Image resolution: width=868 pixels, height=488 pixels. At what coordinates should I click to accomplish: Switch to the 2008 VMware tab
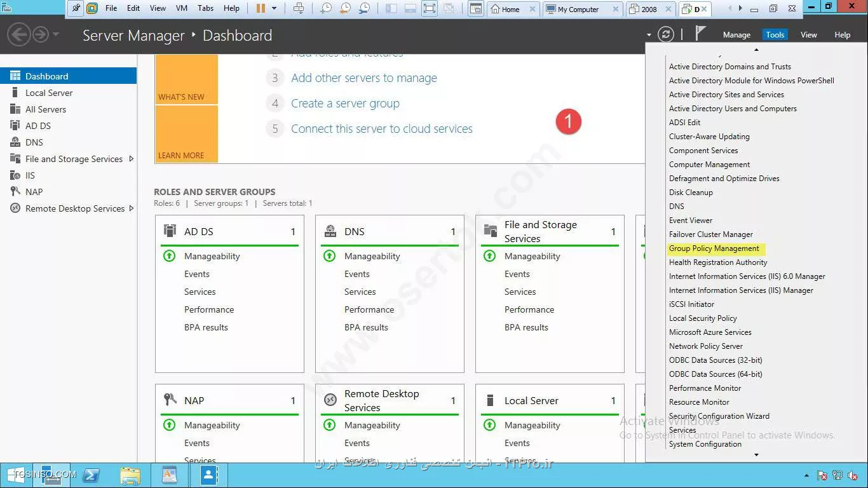651,9
